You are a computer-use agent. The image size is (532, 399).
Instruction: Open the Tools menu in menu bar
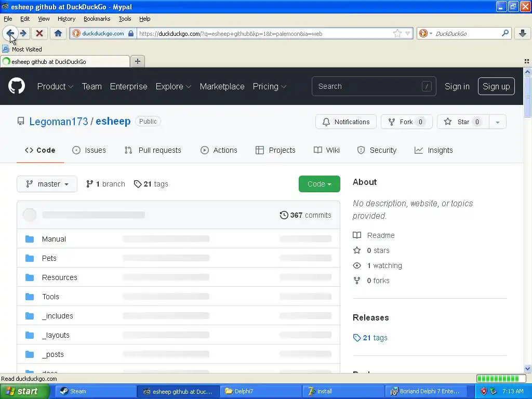pos(125,19)
